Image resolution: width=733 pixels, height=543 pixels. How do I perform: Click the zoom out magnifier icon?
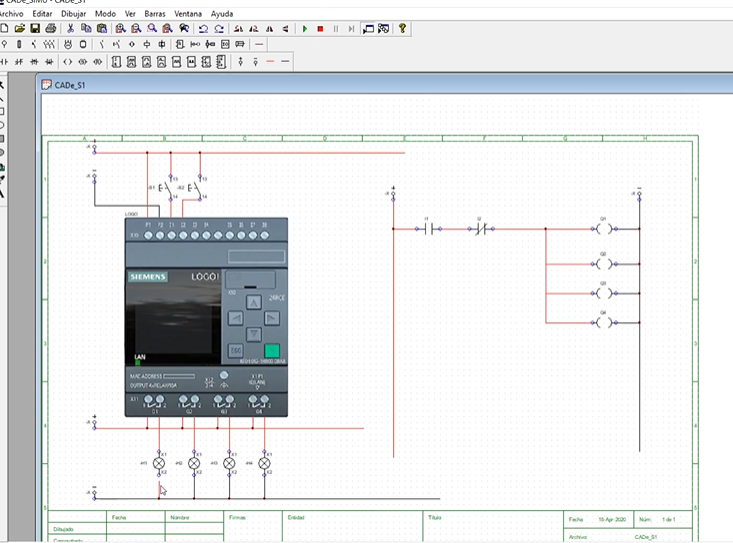(x=136, y=29)
